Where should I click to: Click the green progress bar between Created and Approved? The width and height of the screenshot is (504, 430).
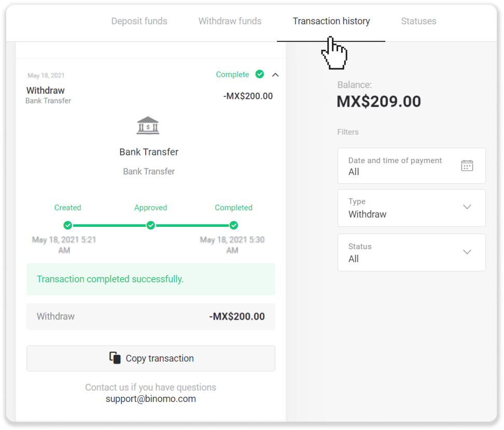click(x=109, y=225)
